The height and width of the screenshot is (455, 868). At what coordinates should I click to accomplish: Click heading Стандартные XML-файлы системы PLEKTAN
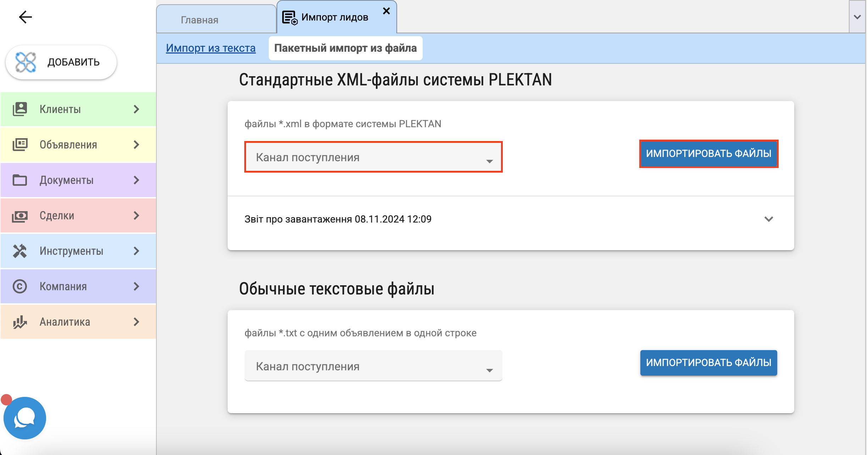[x=395, y=80]
